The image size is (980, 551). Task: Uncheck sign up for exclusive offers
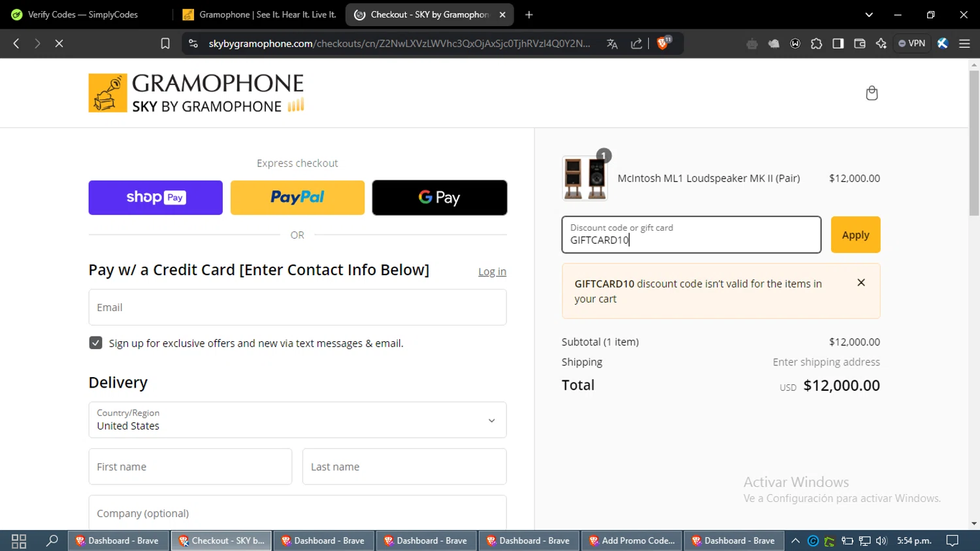point(95,342)
